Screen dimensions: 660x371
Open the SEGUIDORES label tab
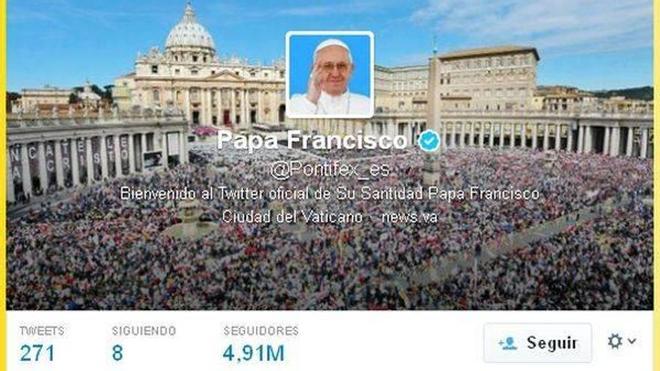[x=261, y=331]
